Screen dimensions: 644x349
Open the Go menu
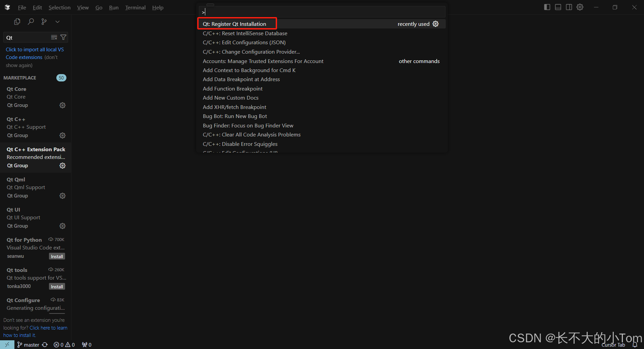[x=99, y=7]
